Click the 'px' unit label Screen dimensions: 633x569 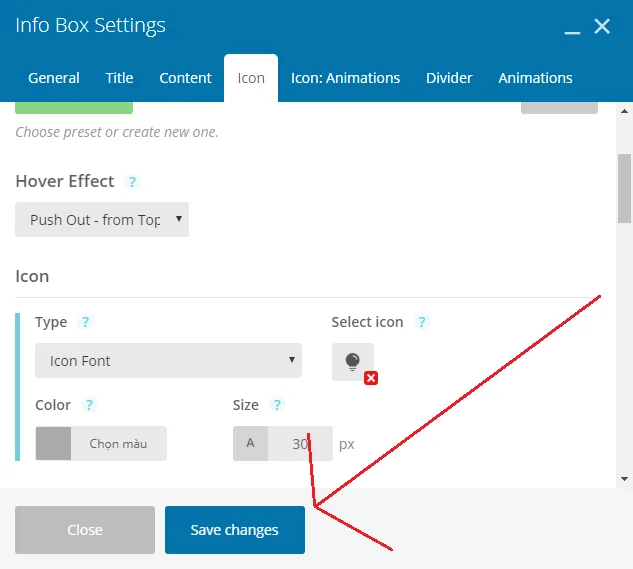click(346, 445)
